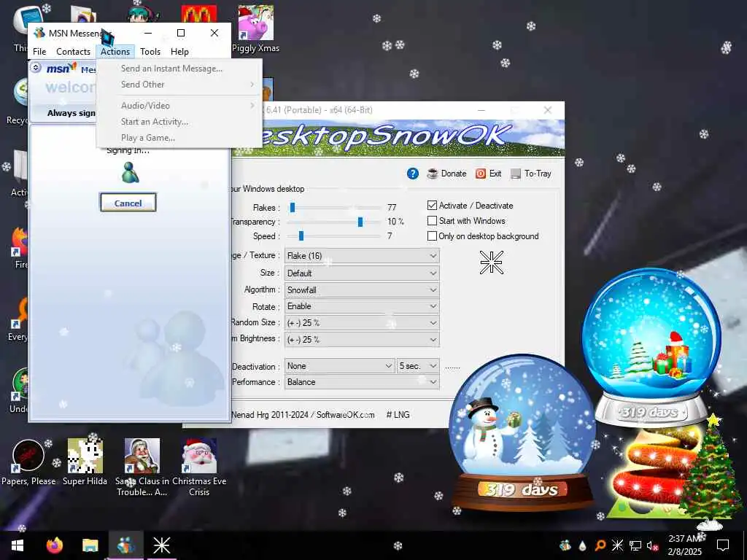
Task: Choose Send an Instant Message... entry
Action: pyautogui.click(x=179, y=69)
